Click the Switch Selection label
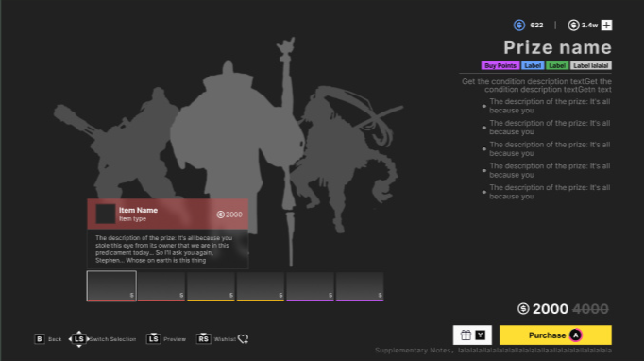The width and height of the screenshot is (644, 361). (112, 339)
